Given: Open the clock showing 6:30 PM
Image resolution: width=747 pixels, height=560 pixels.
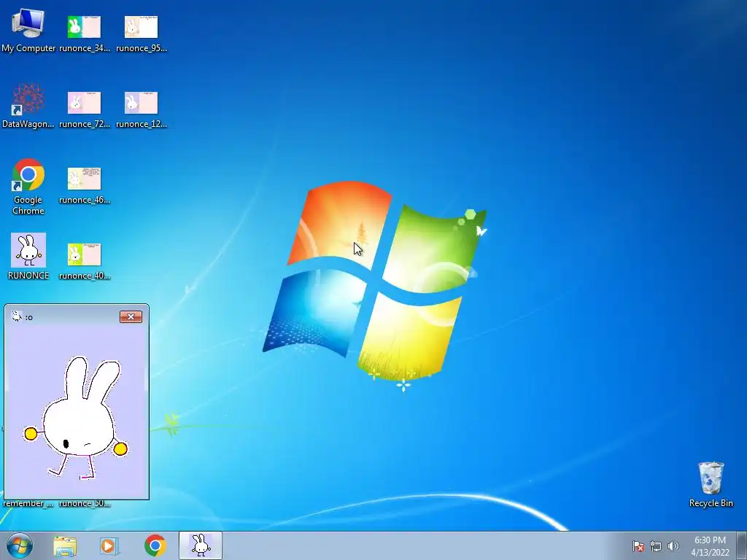Looking at the screenshot, I should (710, 546).
